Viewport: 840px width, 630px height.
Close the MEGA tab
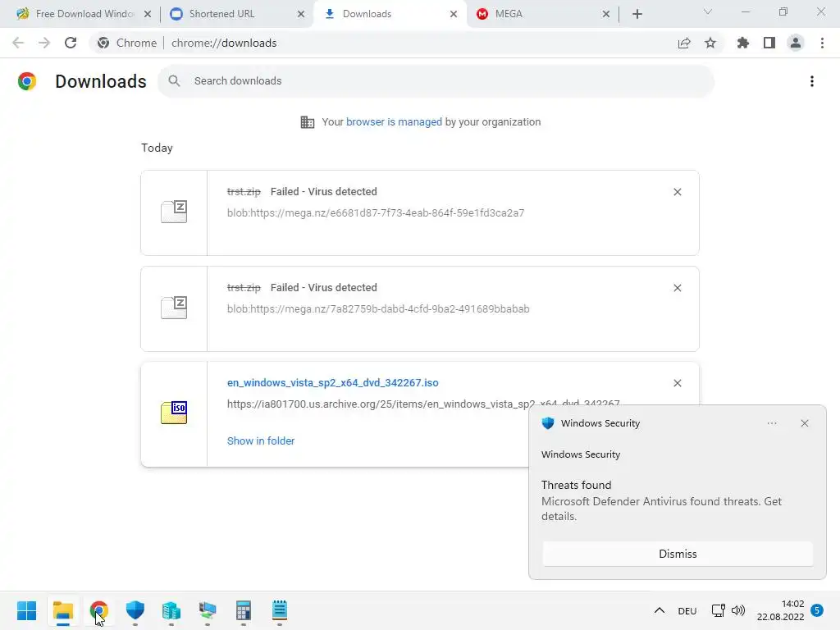[606, 14]
